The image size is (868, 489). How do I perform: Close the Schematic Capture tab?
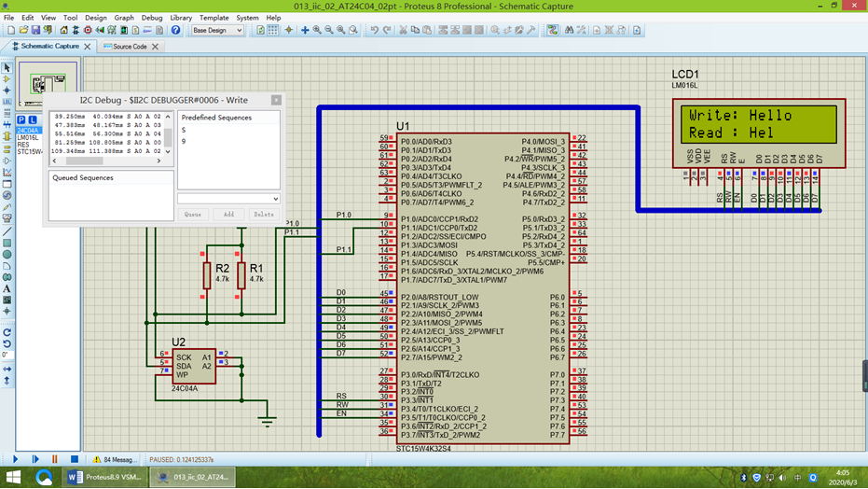pyautogui.click(x=87, y=47)
